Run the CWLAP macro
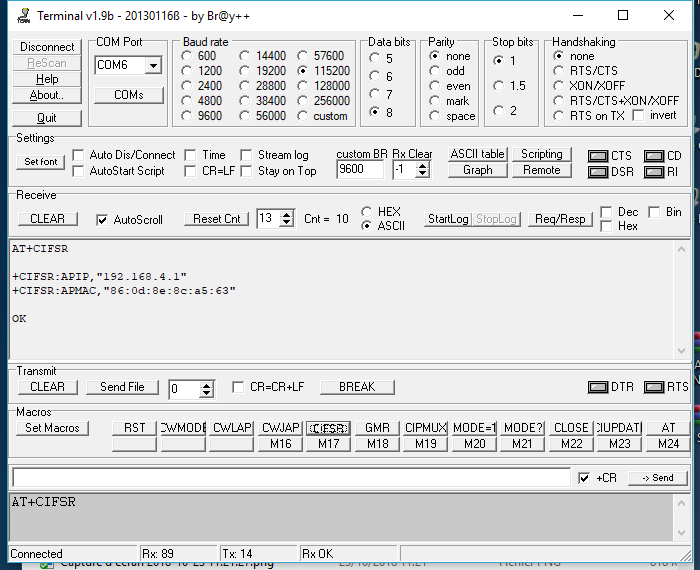Image resolution: width=700 pixels, height=570 pixels. point(232,428)
